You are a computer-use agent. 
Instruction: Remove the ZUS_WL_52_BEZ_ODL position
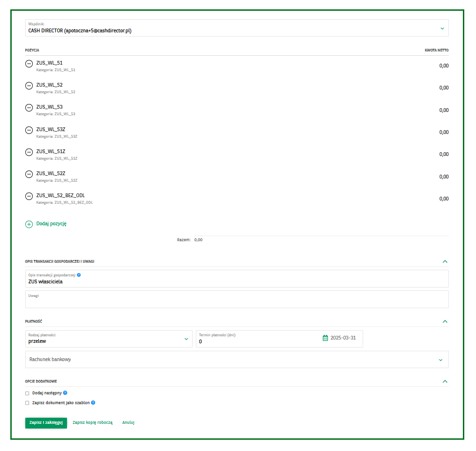coord(29,196)
